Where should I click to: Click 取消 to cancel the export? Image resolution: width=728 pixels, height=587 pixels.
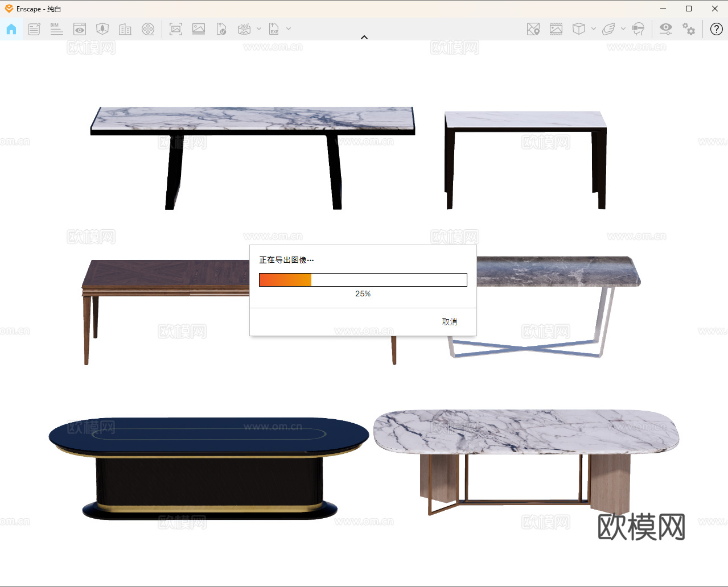point(450,321)
